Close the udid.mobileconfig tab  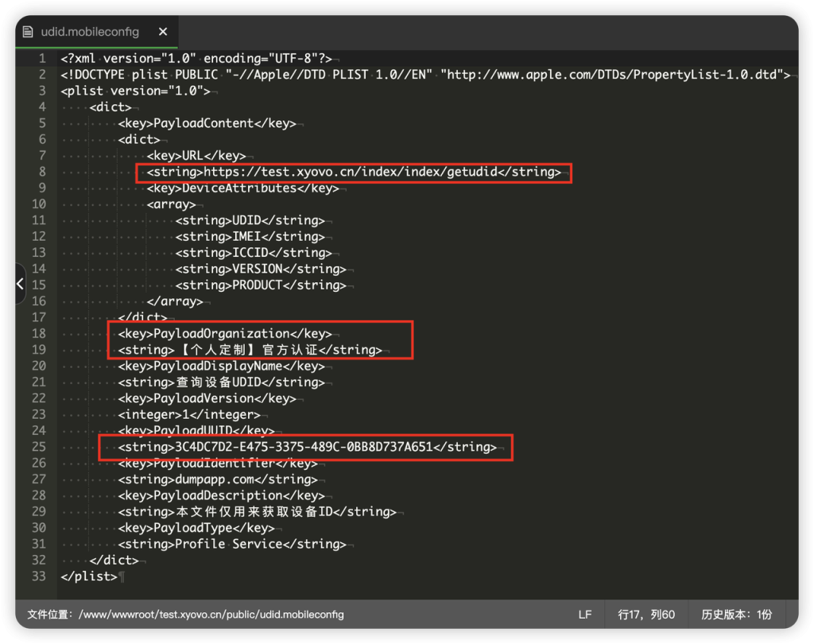pos(163,32)
